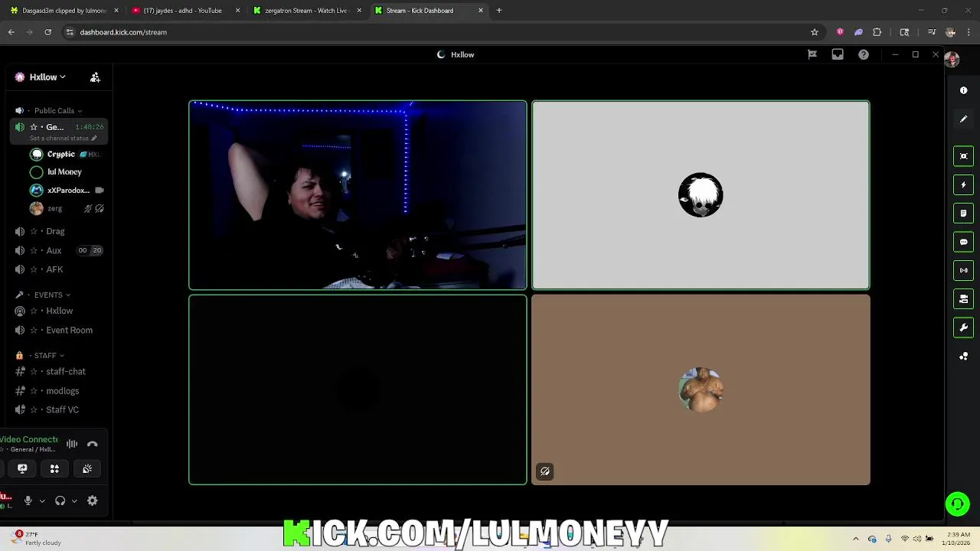Join the Event Room channel
The image size is (980, 551).
tap(69, 330)
